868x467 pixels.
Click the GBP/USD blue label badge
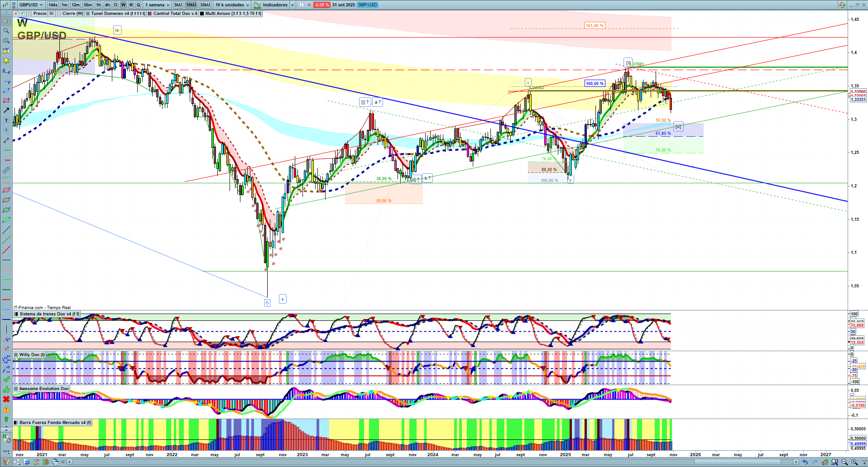coord(368,5)
